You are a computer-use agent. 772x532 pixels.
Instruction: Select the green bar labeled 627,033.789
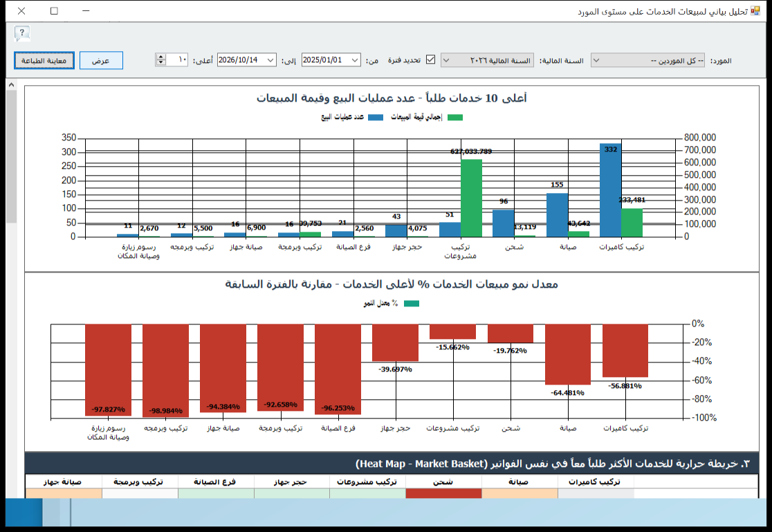coord(471,198)
